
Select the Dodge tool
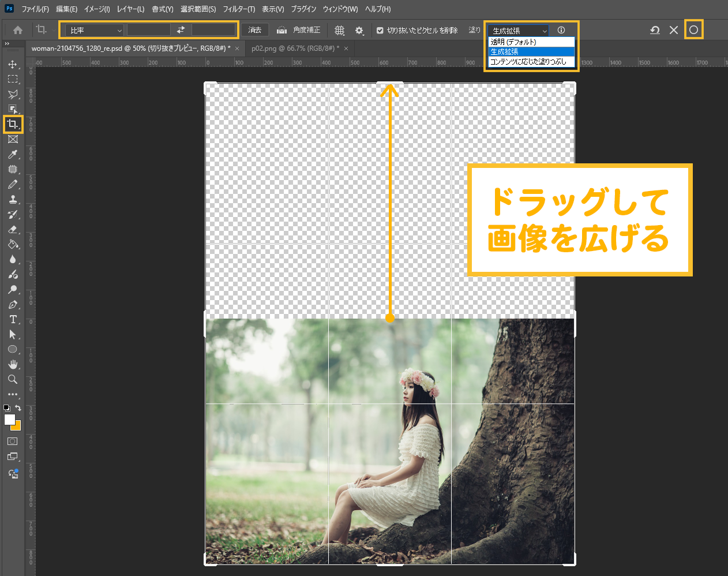13,289
